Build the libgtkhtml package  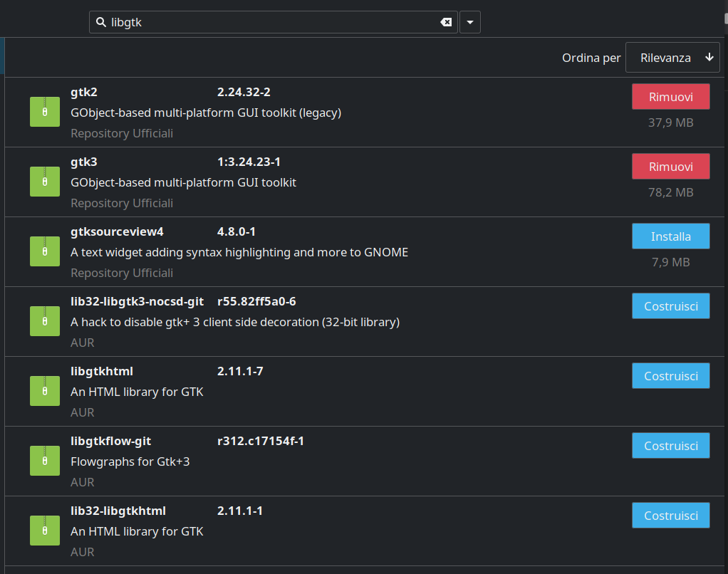click(670, 376)
